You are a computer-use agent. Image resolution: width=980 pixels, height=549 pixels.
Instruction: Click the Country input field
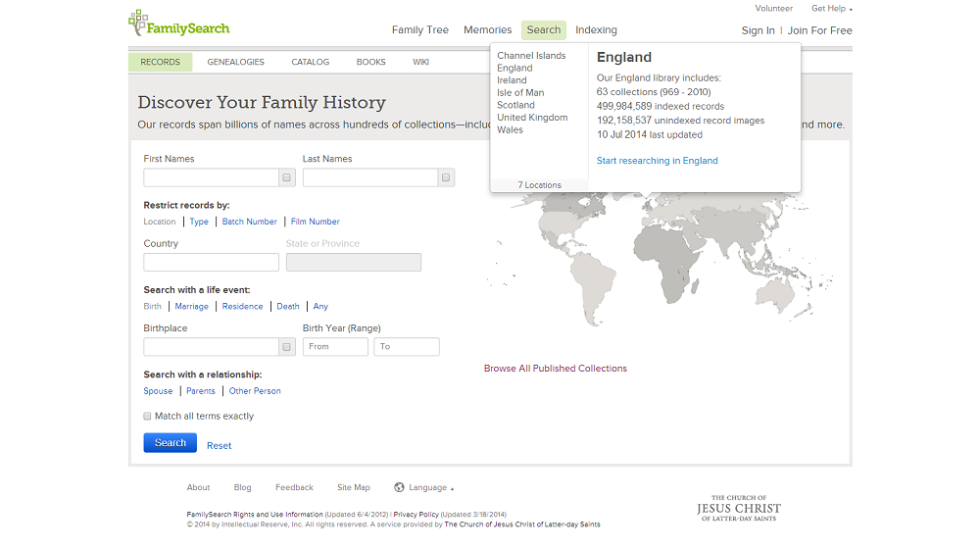[x=211, y=262]
